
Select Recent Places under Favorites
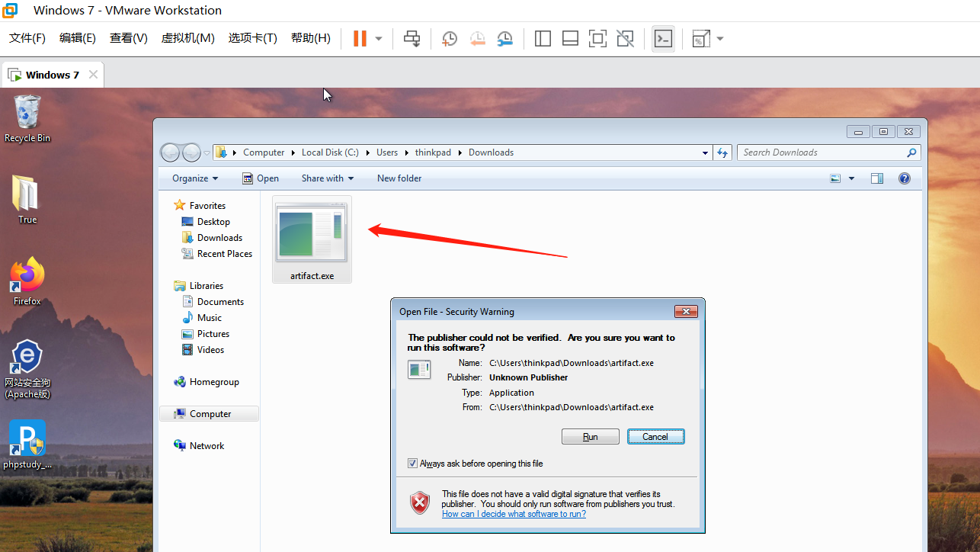[x=217, y=254]
